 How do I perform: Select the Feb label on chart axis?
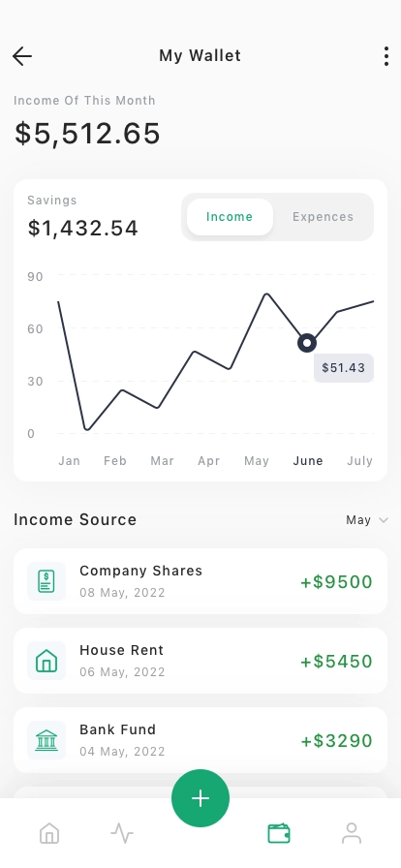(x=115, y=460)
